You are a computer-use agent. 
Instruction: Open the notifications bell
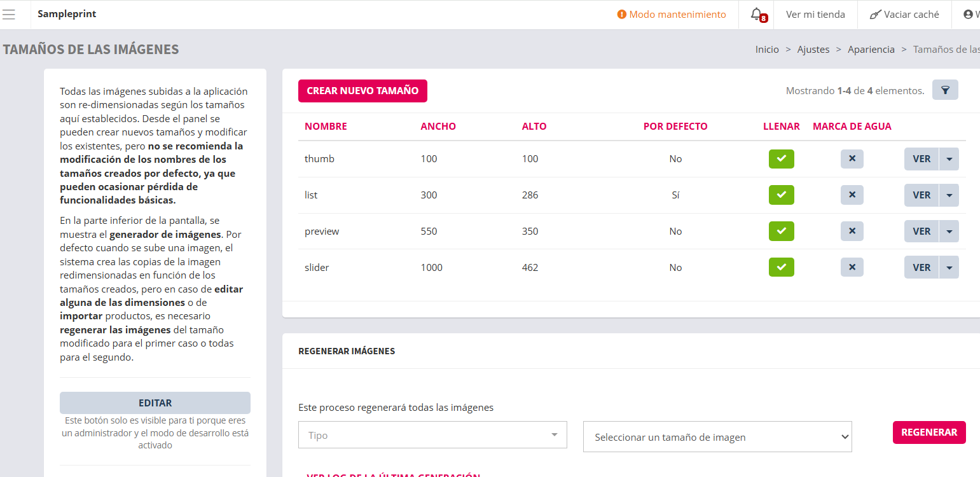coord(756,14)
